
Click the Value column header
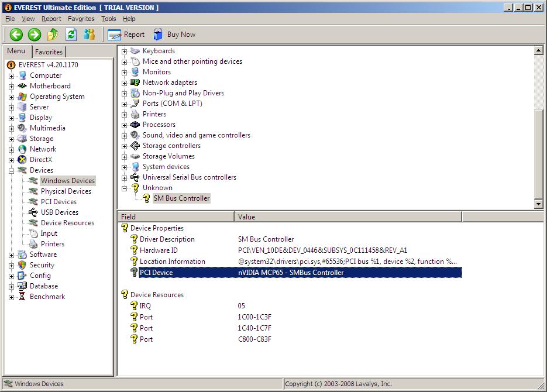[348, 217]
